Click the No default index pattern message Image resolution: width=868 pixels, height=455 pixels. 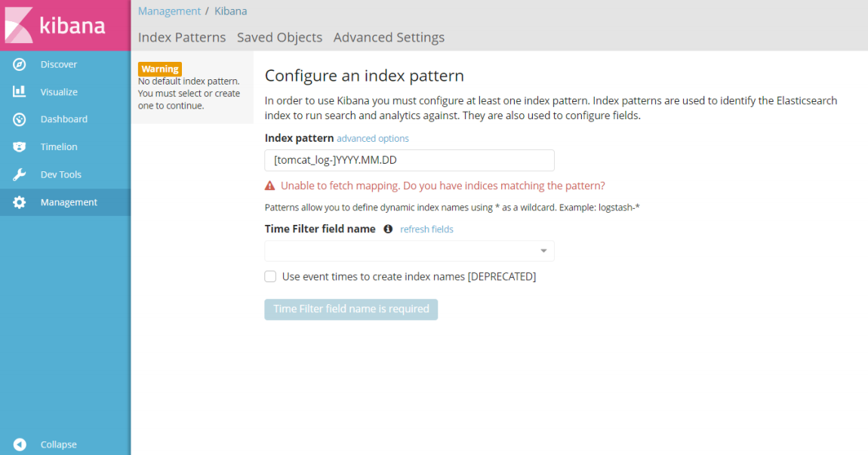pyautogui.click(x=189, y=93)
